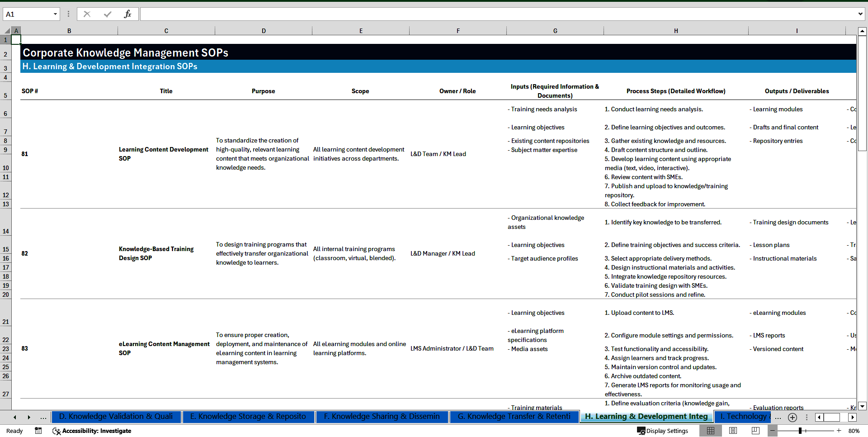
Task: Click the Insert Function (fx) icon
Action: (x=128, y=14)
